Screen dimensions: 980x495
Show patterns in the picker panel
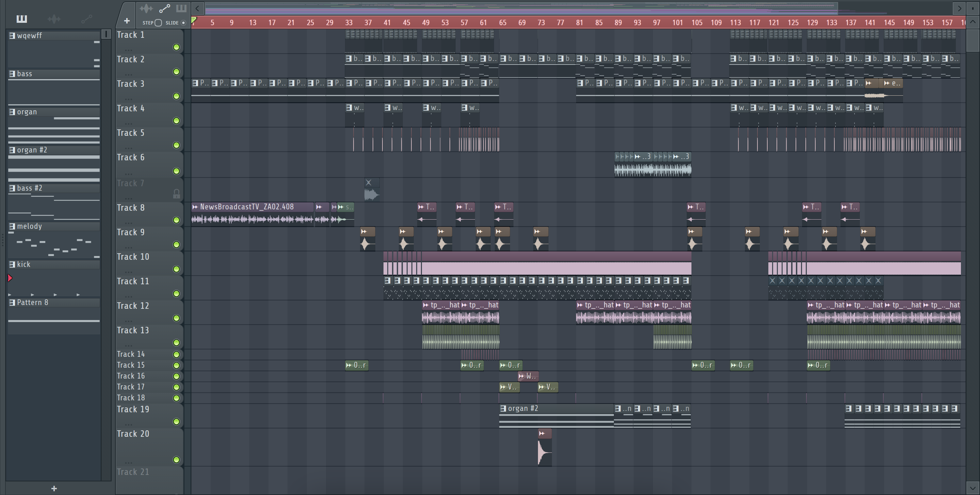coord(22,19)
